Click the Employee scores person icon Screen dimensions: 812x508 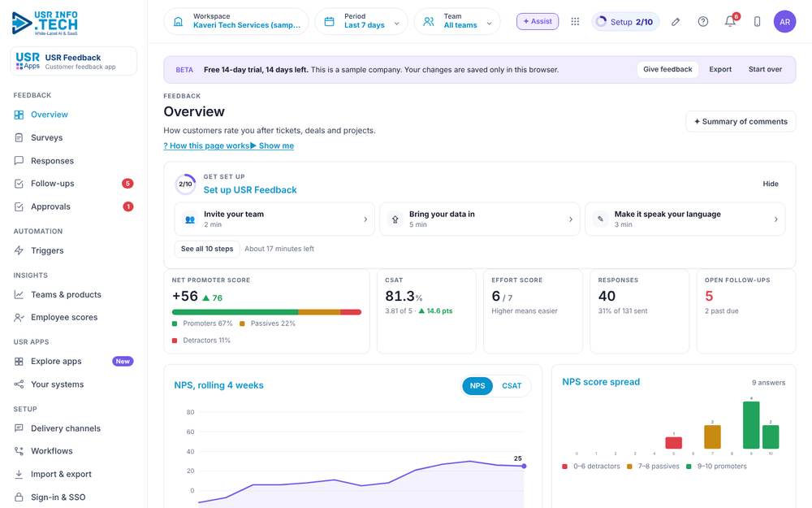(19, 317)
